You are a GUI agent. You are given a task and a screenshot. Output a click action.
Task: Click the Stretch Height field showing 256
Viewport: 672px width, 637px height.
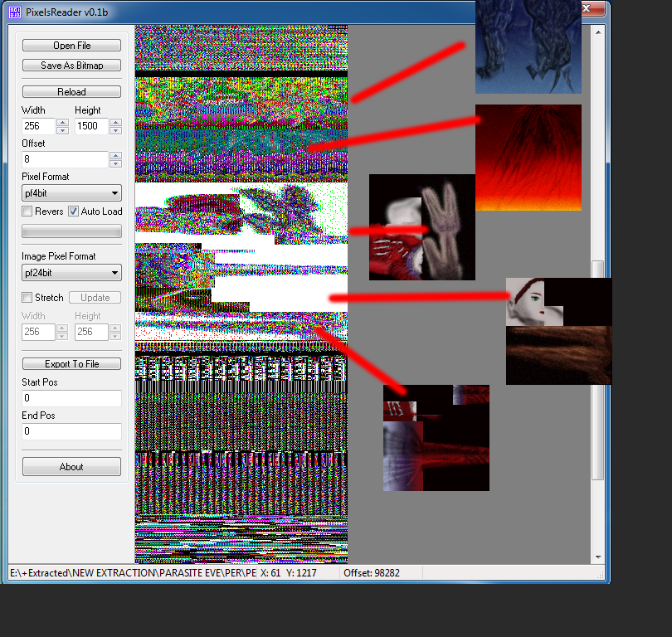point(91,332)
